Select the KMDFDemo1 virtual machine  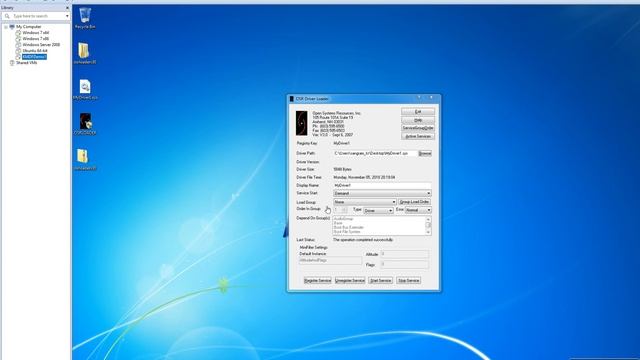tap(34, 57)
